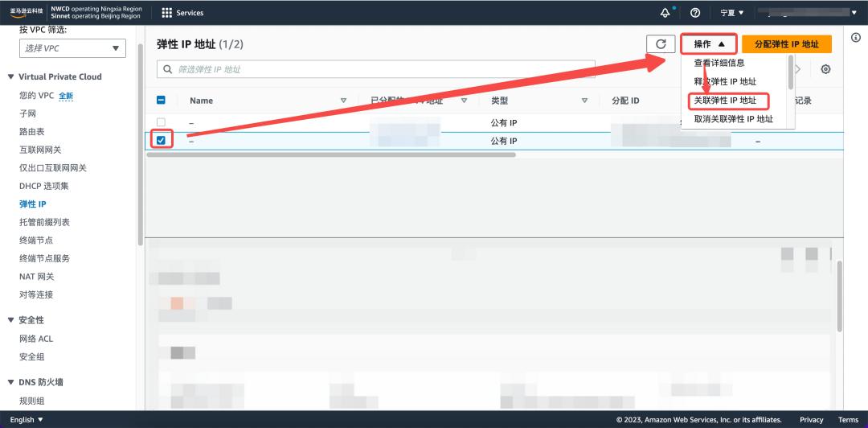Uncheck the second Elastic IP row
This screenshot has width=868, height=428.
tap(161, 140)
